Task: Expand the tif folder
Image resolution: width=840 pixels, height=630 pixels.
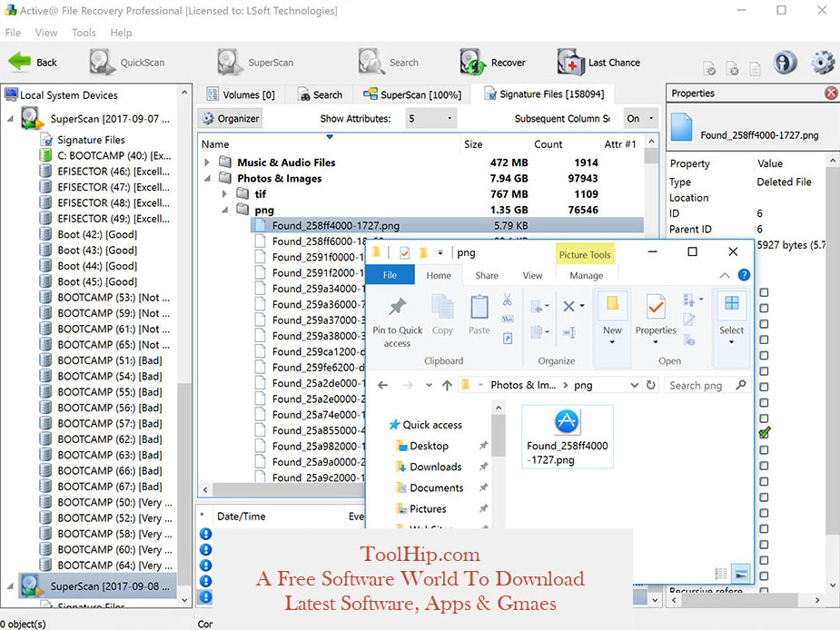Action: (224, 193)
